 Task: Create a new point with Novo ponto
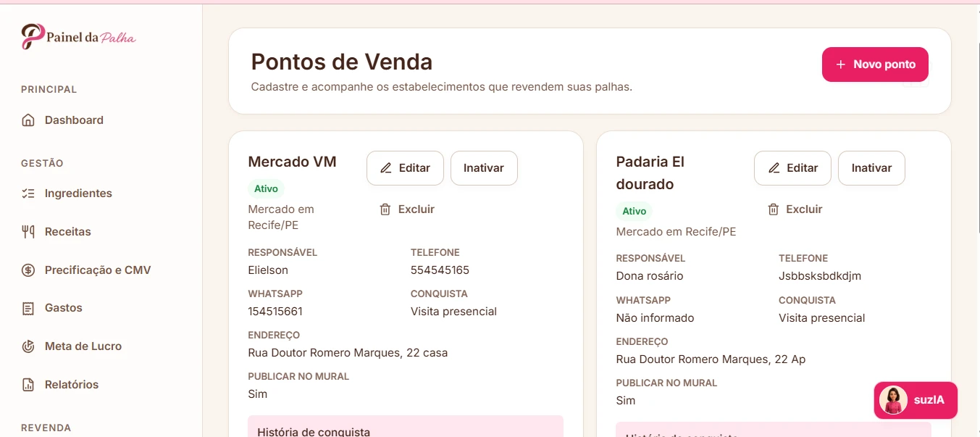click(x=875, y=64)
